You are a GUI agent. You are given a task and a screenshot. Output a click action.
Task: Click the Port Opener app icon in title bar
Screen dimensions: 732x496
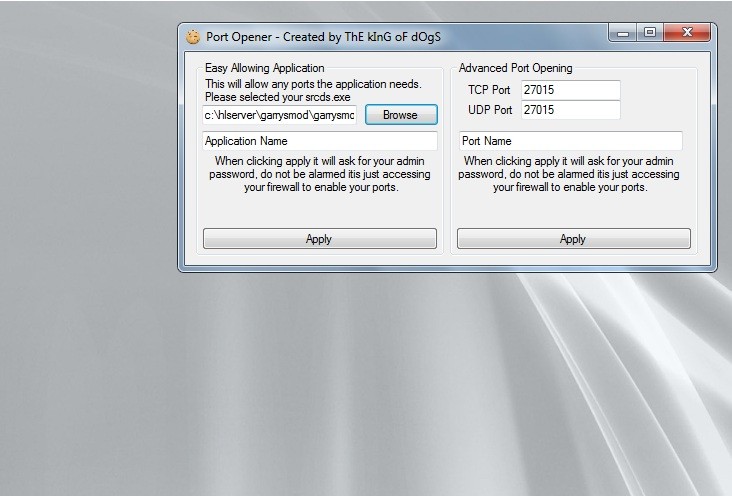point(193,37)
